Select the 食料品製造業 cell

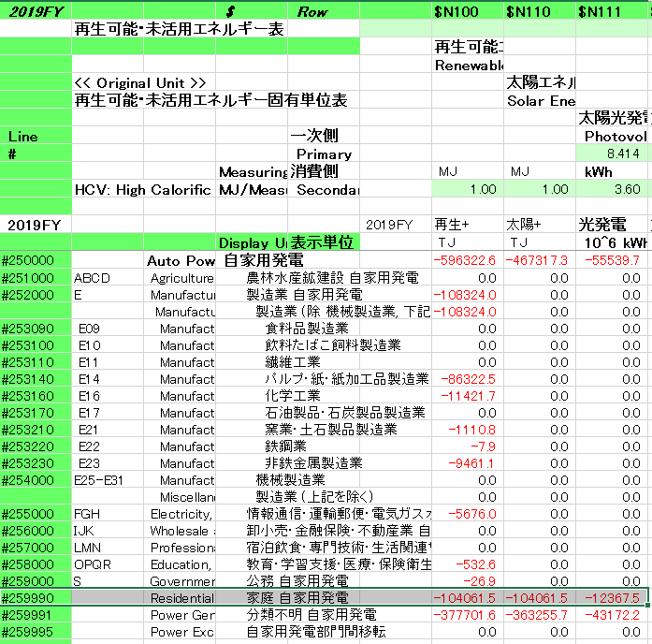[x=307, y=329]
